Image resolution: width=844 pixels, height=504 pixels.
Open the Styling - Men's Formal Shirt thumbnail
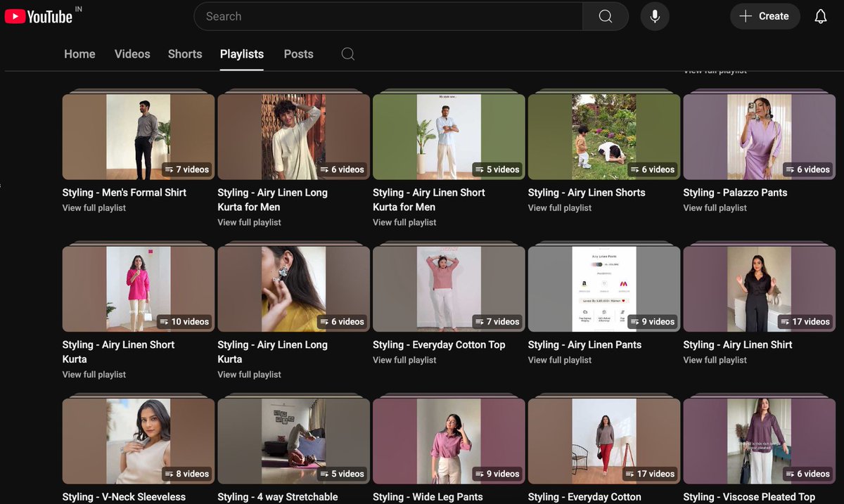[138, 136]
